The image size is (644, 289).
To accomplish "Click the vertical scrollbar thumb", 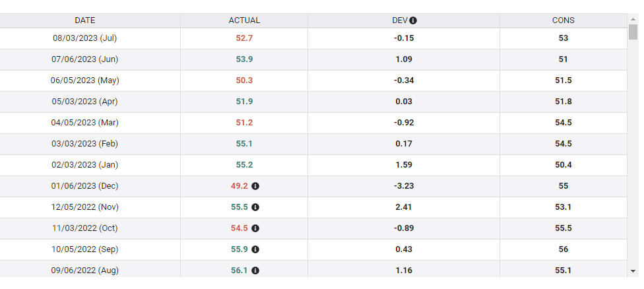I will pyautogui.click(x=633, y=32).
